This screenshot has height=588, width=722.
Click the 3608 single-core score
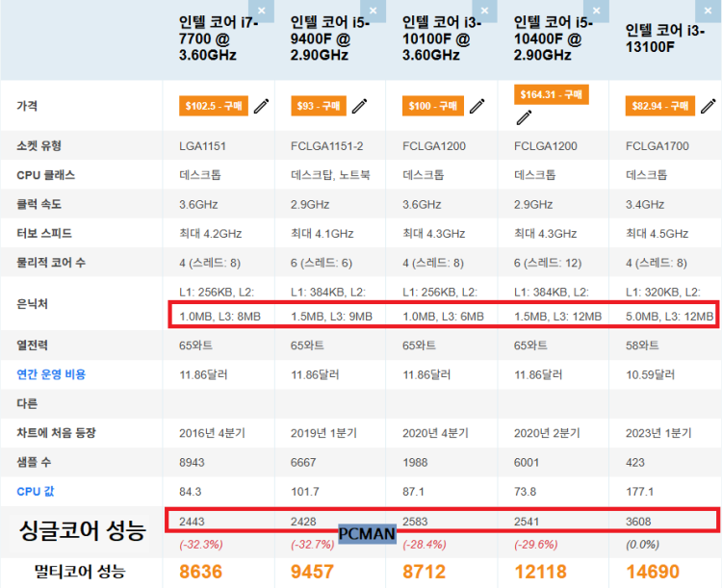(638, 522)
